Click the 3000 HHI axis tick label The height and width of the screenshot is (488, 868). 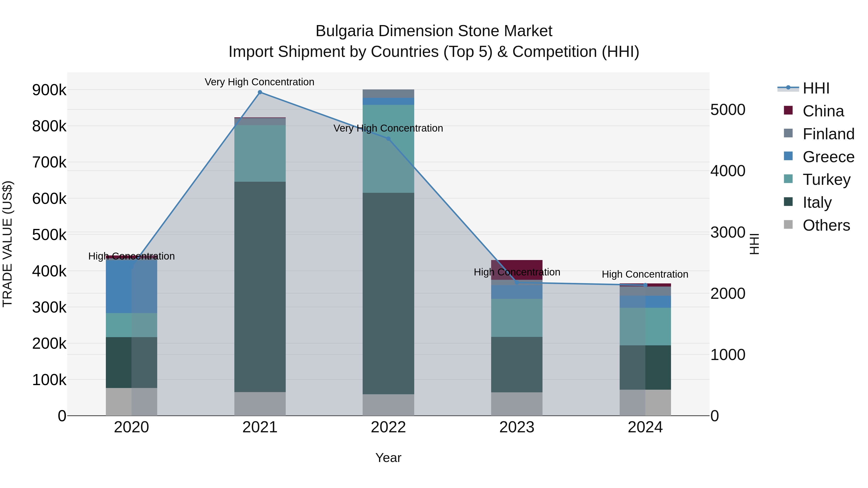click(x=728, y=232)
